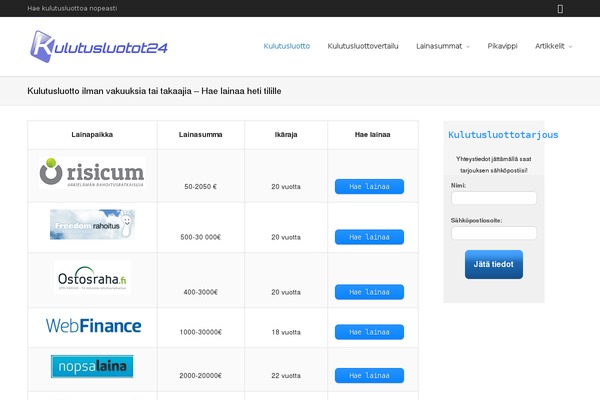Image resolution: width=600 pixels, height=400 pixels.
Task: Open the Pikavippi menu item
Action: click(502, 46)
